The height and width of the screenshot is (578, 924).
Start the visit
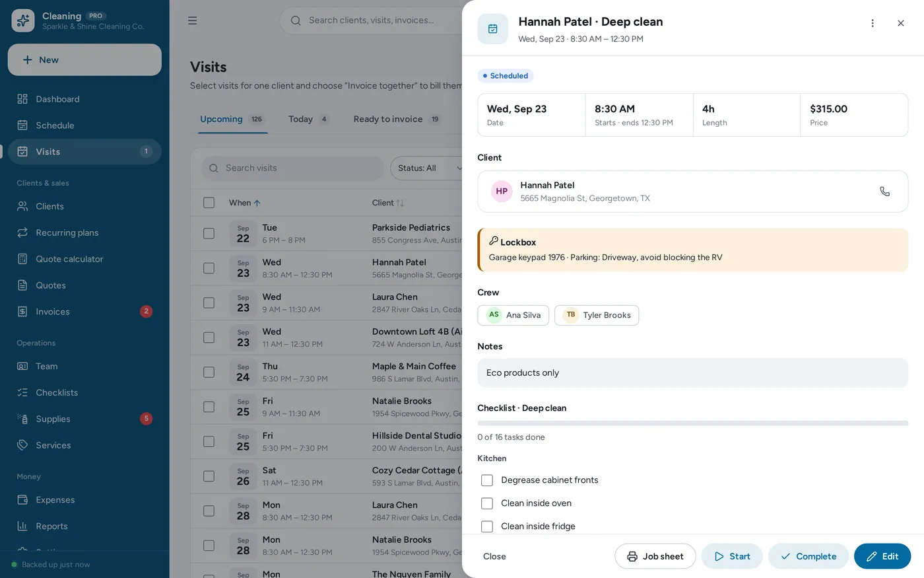click(x=732, y=556)
